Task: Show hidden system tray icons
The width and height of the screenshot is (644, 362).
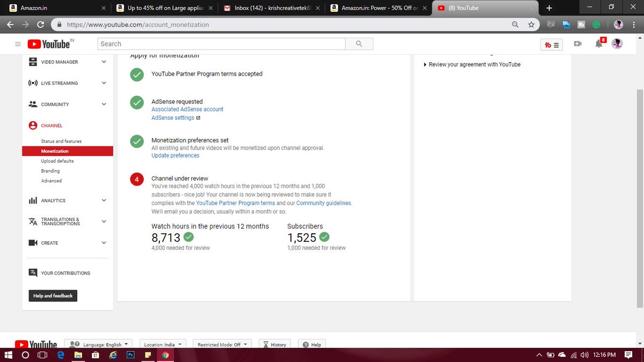Action: point(539,355)
